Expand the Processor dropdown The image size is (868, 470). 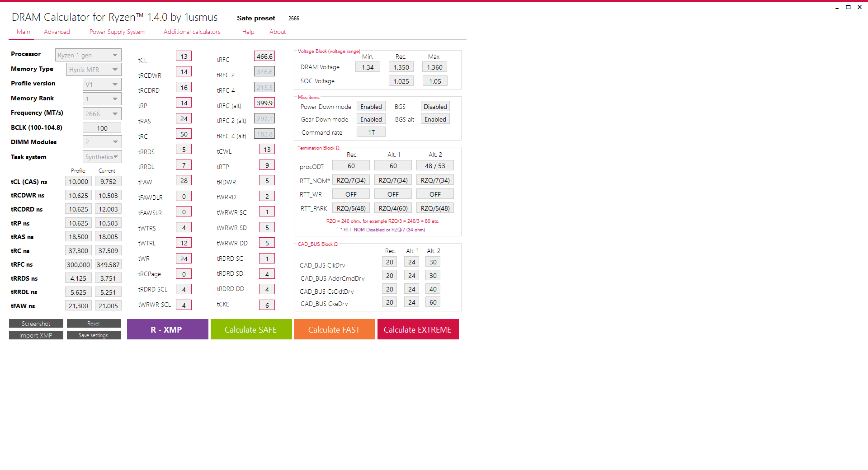click(89, 55)
